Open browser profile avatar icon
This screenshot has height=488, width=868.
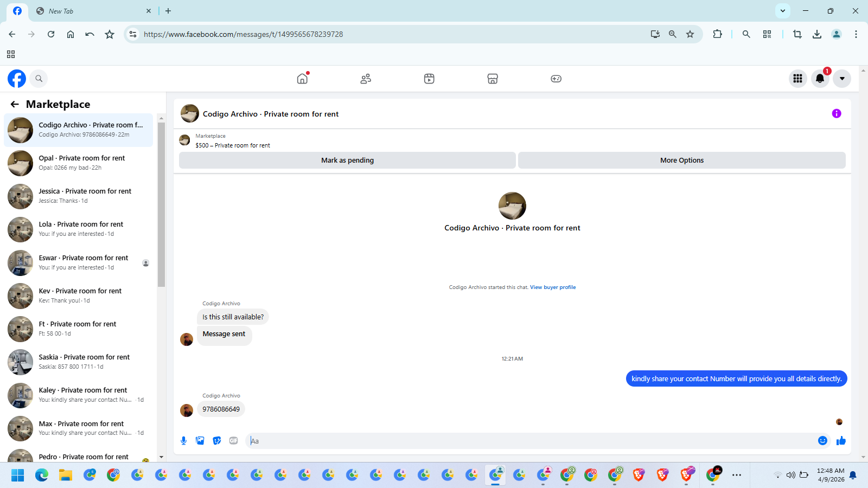[x=837, y=34]
